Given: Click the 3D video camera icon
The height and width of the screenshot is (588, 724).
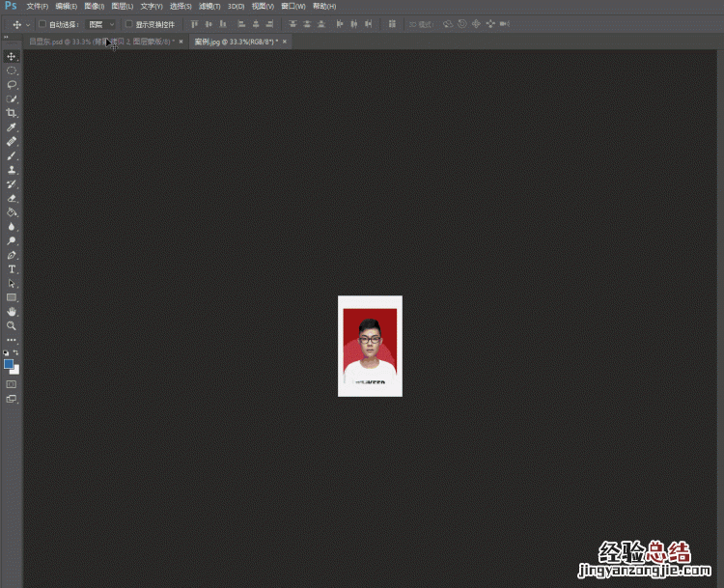Looking at the screenshot, I should pyautogui.click(x=505, y=24).
